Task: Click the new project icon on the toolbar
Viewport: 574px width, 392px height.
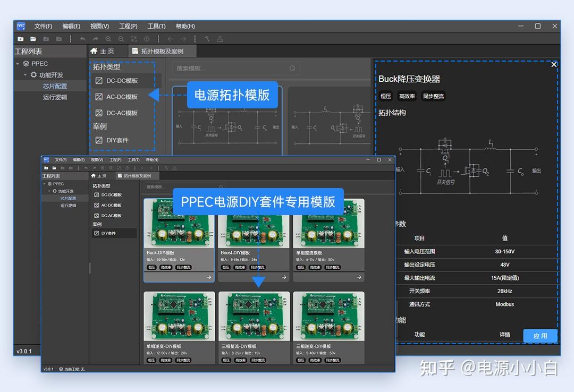Action: 20,38
